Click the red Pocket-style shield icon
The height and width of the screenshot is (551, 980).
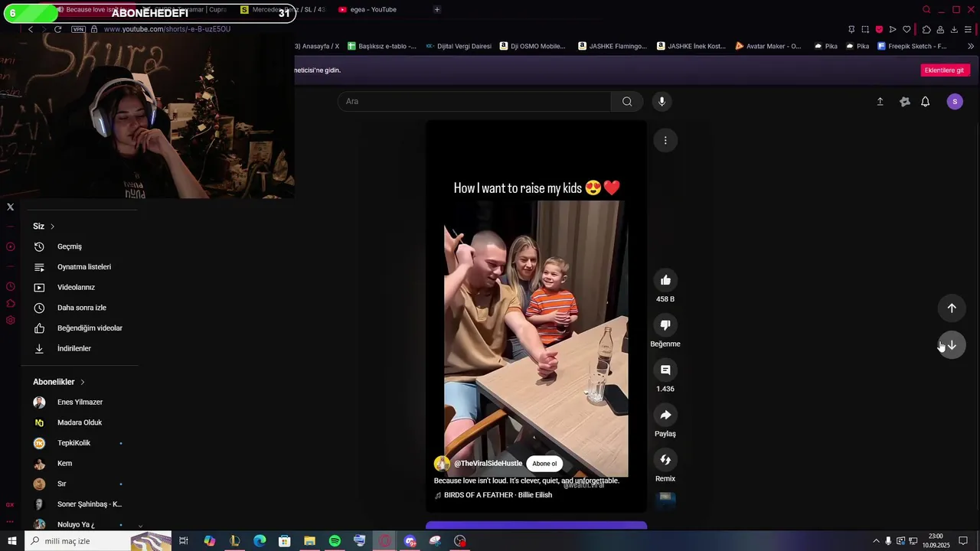click(x=879, y=29)
